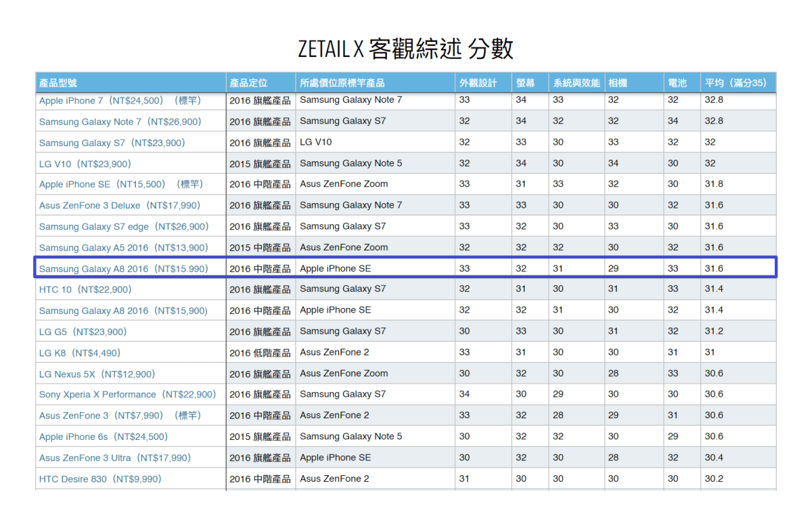Open the HTC Desire 830 link
This screenshot has height=509, width=812.
point(100,479)
